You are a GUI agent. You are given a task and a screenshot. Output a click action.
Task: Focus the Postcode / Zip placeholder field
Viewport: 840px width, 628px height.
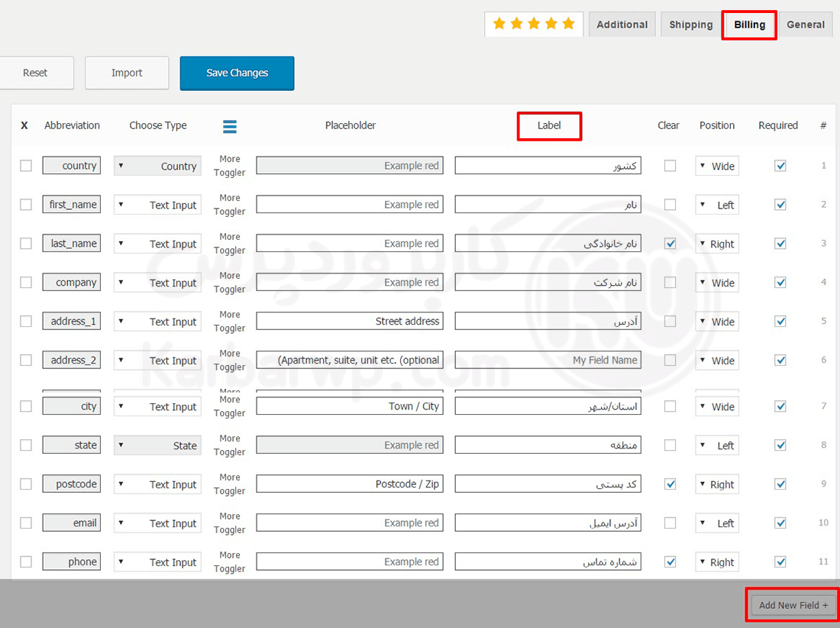(350, 484)
